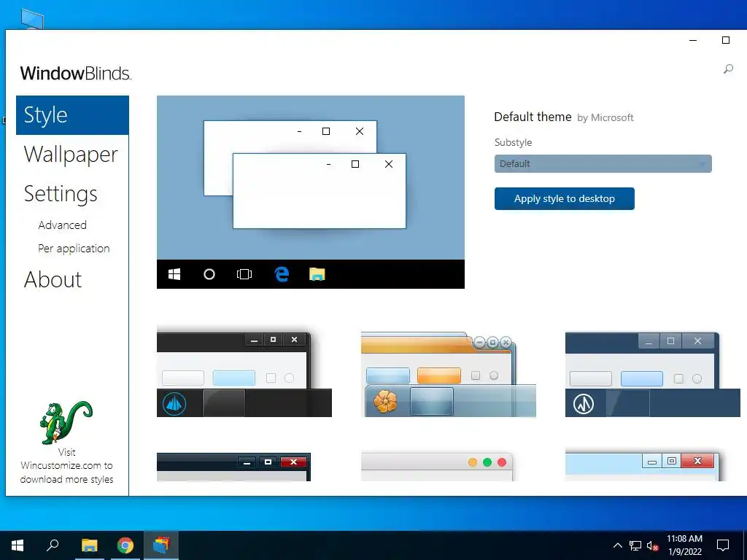747x560 pixels.
Task: Click the network status tray icon
Action: [635, 545]
